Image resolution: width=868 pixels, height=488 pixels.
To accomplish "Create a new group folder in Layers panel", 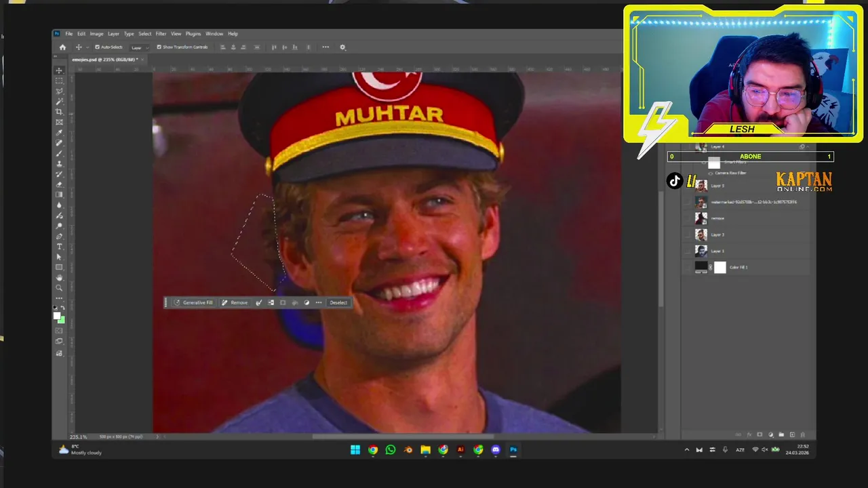I will (x=781, y=434).
